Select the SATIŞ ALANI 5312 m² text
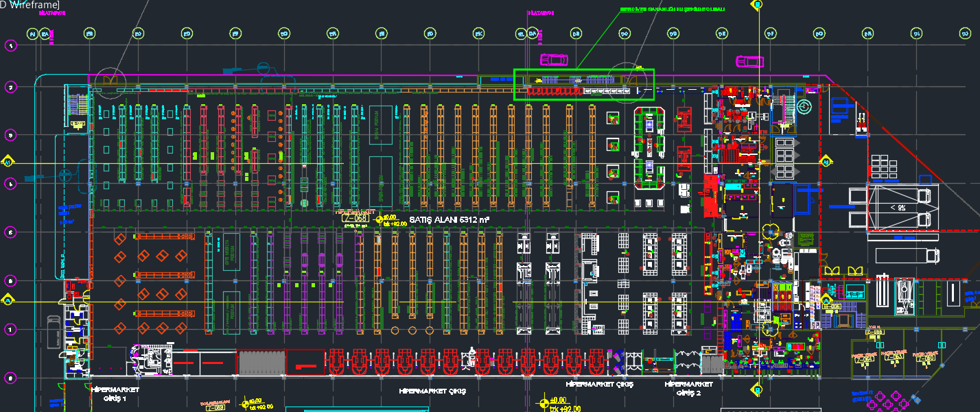980x412 pixels. point(449,219)
